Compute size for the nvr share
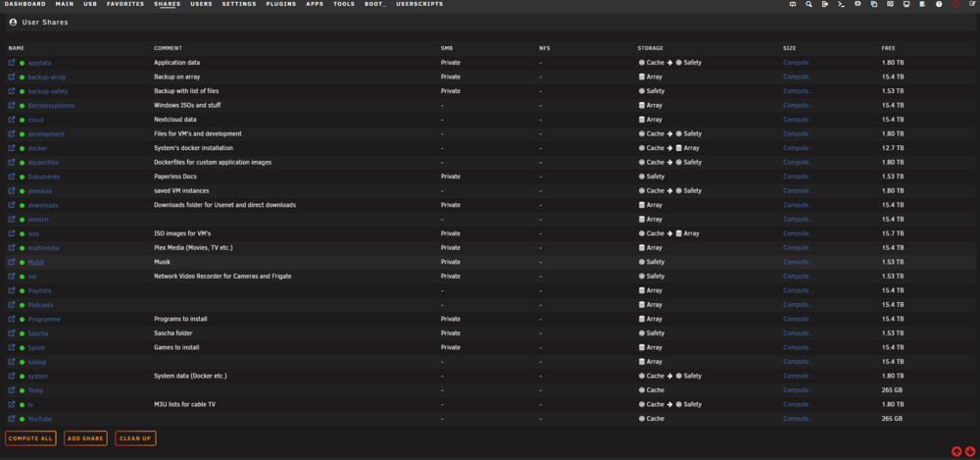 point(798,276)
